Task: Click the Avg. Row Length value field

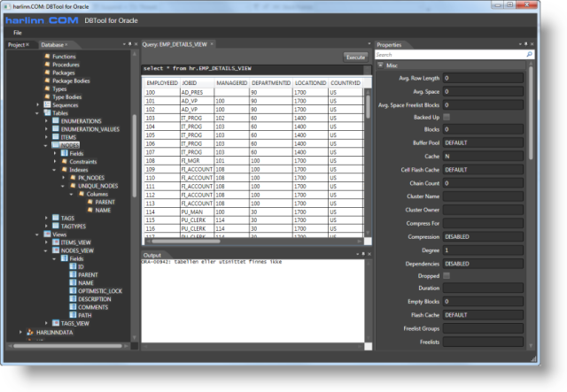Action: coord(483,78)
